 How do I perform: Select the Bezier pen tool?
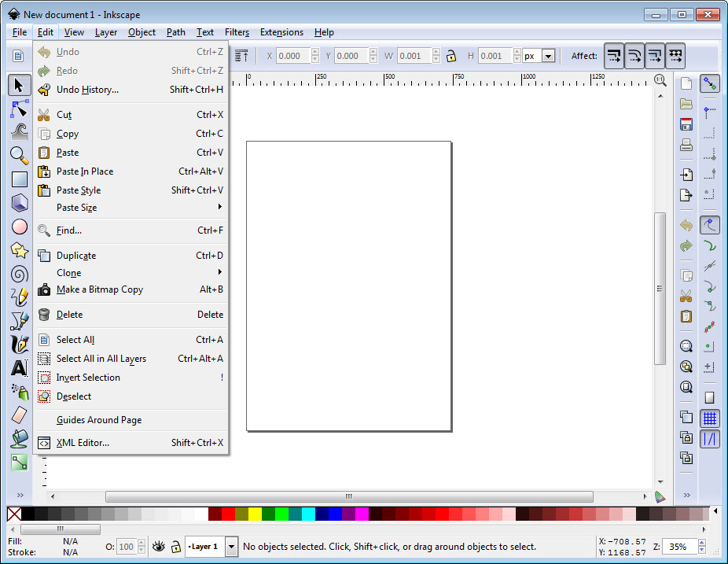pyautogui.click(x=19, y=321)
